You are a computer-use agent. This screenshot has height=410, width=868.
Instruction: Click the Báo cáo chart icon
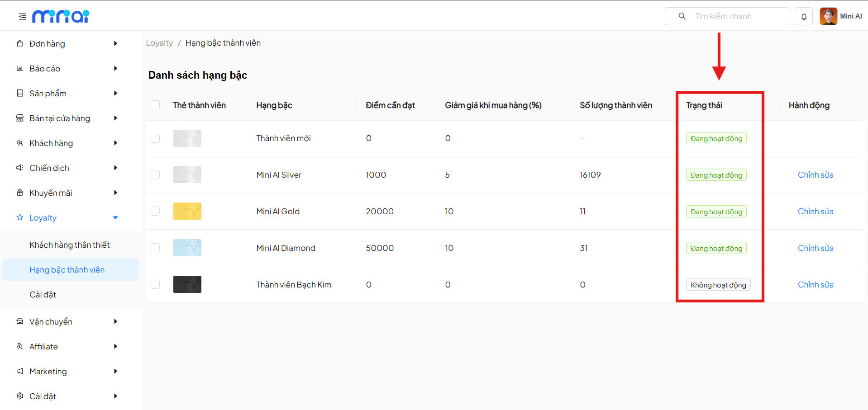(19, 69)
